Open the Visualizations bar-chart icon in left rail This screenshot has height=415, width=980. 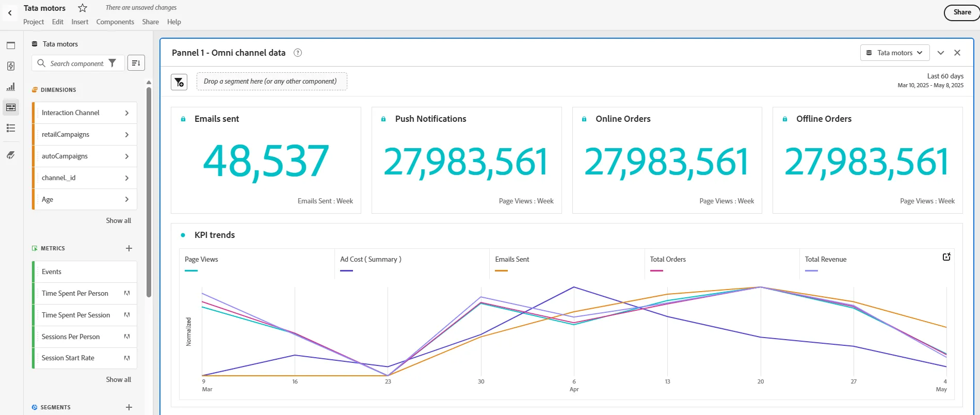[11, 87]
